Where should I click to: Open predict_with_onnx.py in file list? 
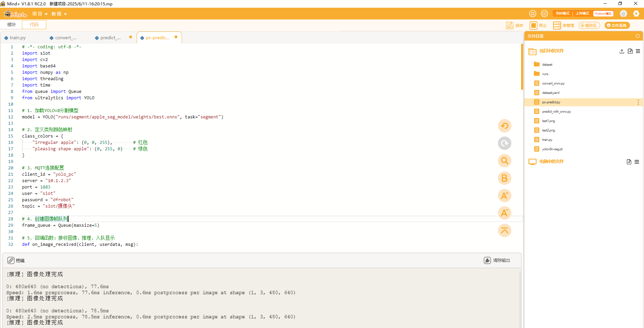[x=556, y=112]
